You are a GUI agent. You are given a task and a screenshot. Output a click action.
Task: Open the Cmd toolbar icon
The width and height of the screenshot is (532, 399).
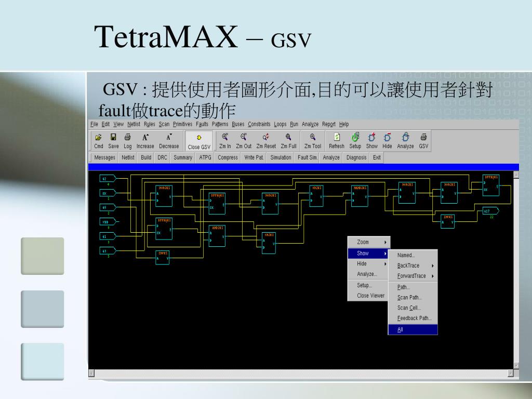click(x=98, y=141)
